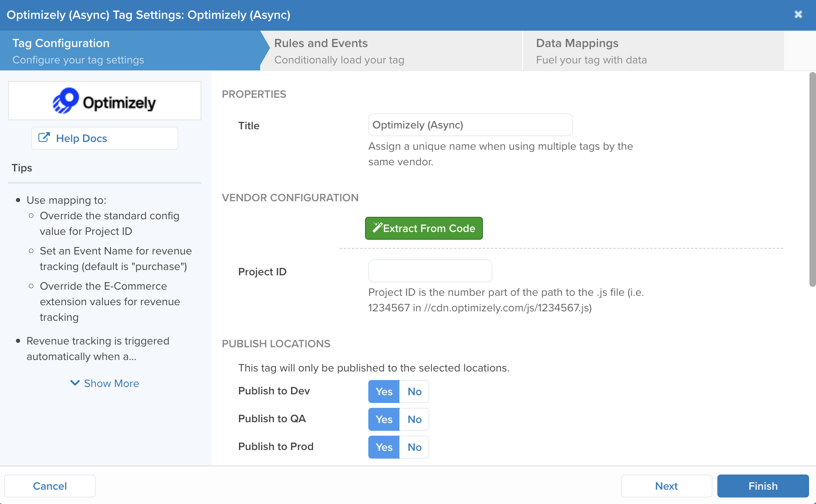Enable Yes for Publish to Prod
This screenshot has width=816, height=504.
pos(384,447)
